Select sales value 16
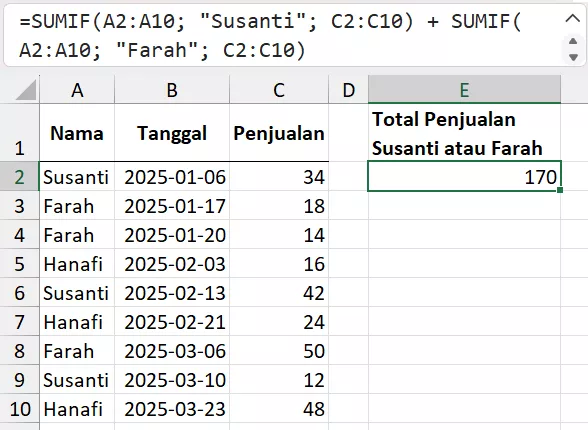Image resolution: width=588 pixels, height=430 pixels. 279,263
